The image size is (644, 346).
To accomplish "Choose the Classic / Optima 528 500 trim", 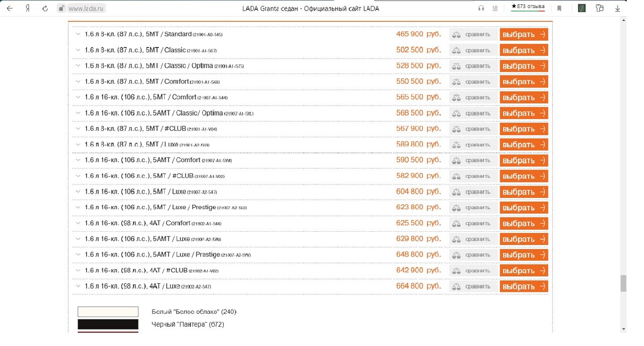I will [x=524, y=66].
